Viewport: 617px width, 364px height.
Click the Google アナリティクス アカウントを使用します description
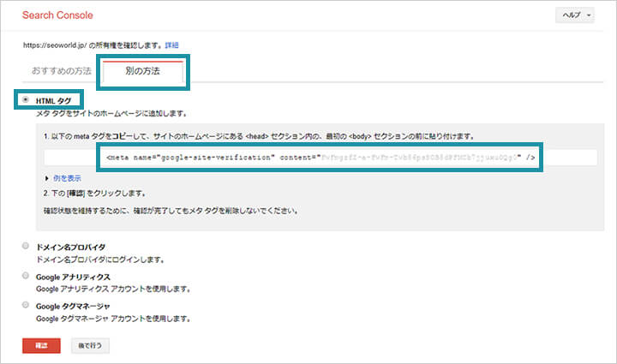113,289
